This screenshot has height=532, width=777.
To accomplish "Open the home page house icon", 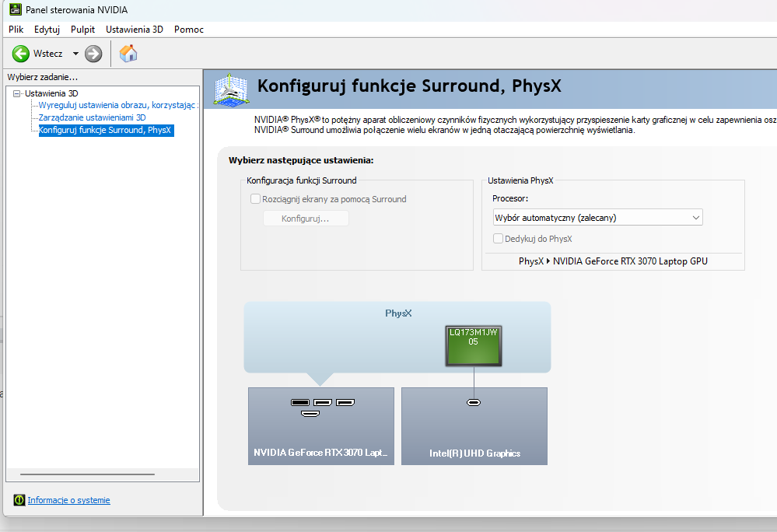I will click(128, 54).
